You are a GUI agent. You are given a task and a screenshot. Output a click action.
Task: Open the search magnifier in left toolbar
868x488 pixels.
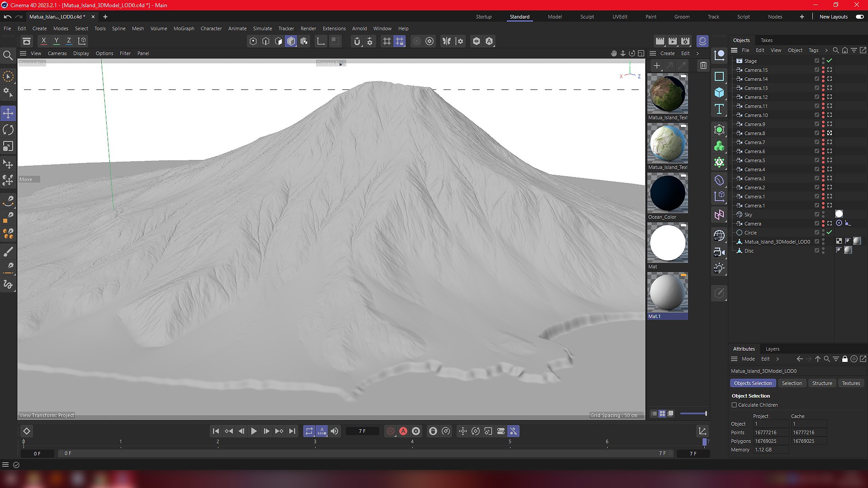pos(8,56)
